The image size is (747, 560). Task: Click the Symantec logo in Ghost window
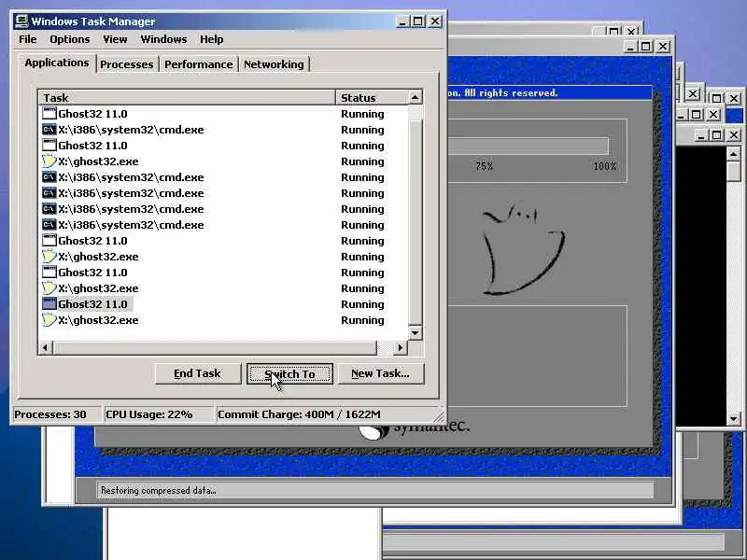pyautogui.click(x=415, y=428)
